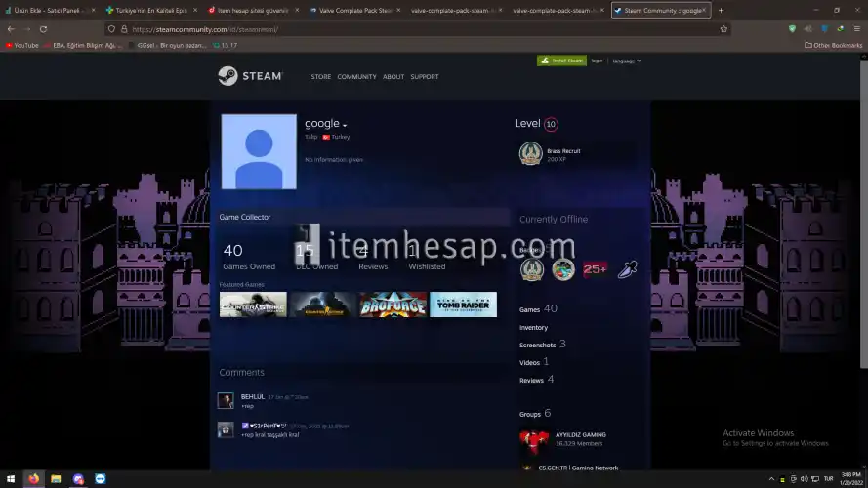This screenshot has height=488, width=868.
Task: Click the bookmark star in the address bar
Action: point(723,29)
